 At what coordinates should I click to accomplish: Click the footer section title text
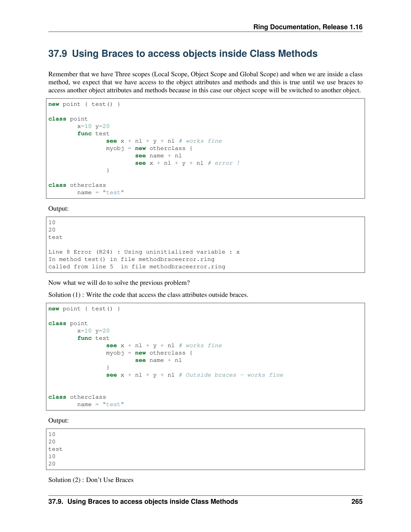143,501
